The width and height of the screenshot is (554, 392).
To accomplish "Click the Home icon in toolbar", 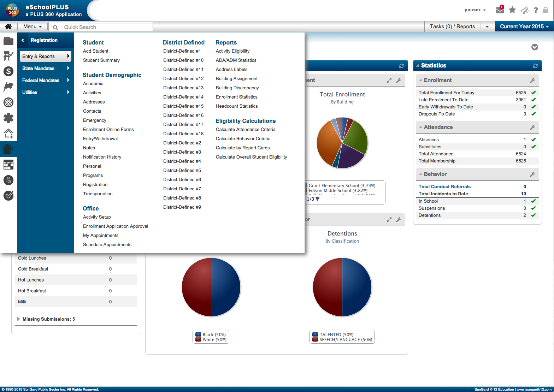I will pyautogui.click(x=8, y=26).
